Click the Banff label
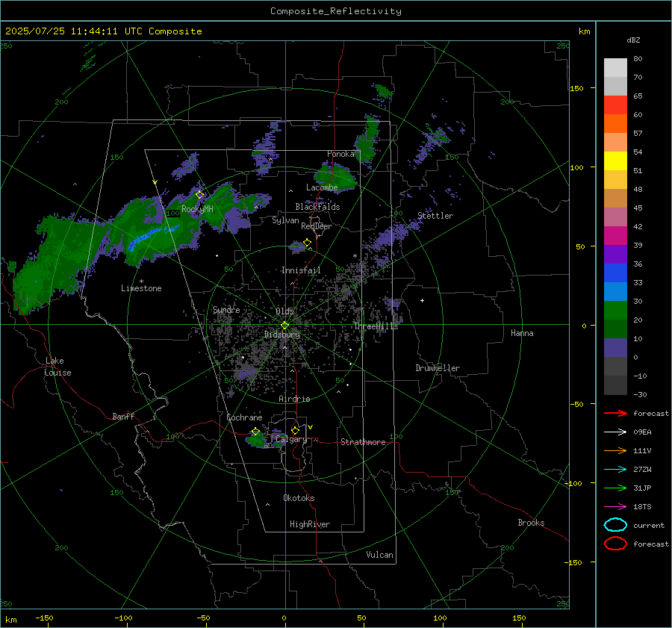 123,416
